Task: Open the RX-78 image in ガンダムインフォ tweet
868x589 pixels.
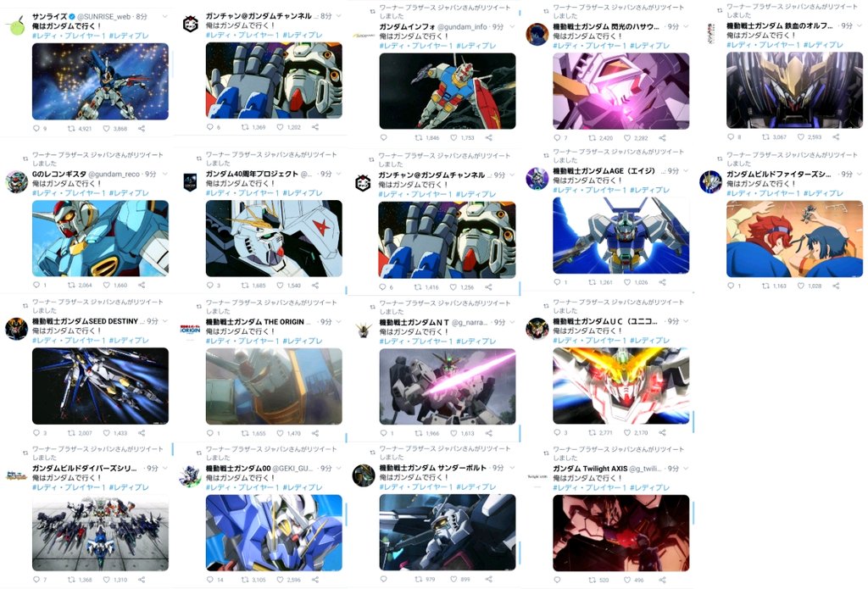Action: tap(448, 92)
